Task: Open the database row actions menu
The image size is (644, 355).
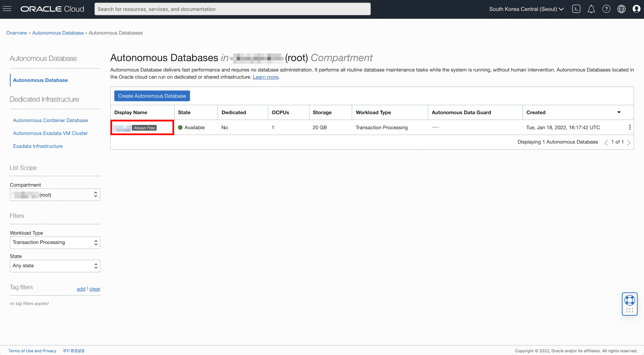Action: tap(630, 127)
